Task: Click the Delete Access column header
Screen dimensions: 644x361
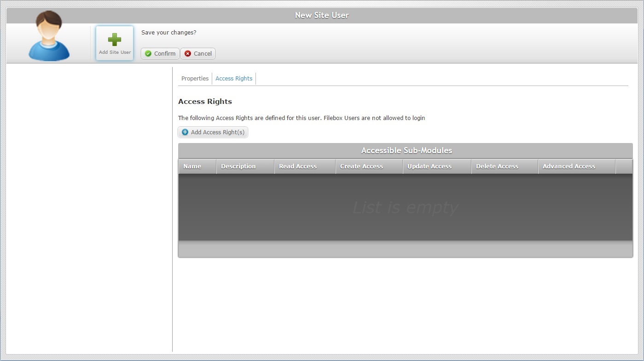Action: 505,166
